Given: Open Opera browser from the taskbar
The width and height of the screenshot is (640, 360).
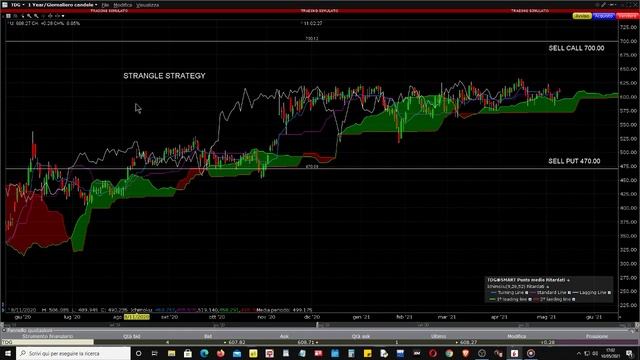Looking at the screenshot, I should tap(433, 353).
